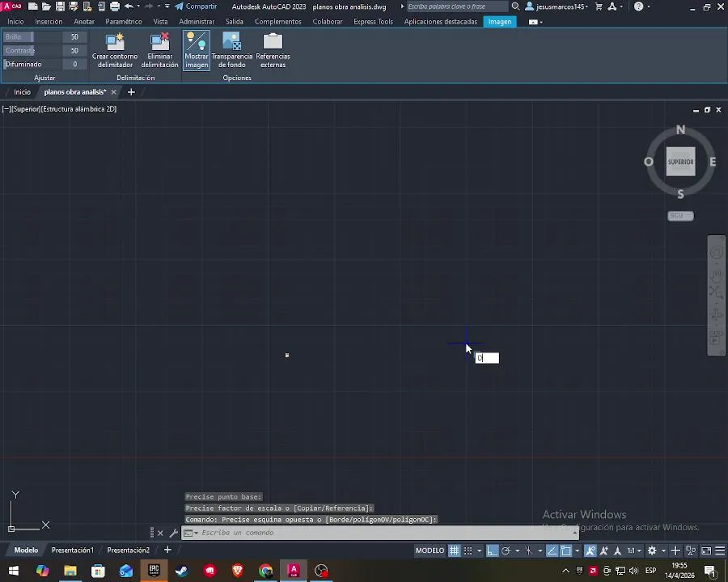
Task: Click the Workspace switching gear icon
Action: 652,550
